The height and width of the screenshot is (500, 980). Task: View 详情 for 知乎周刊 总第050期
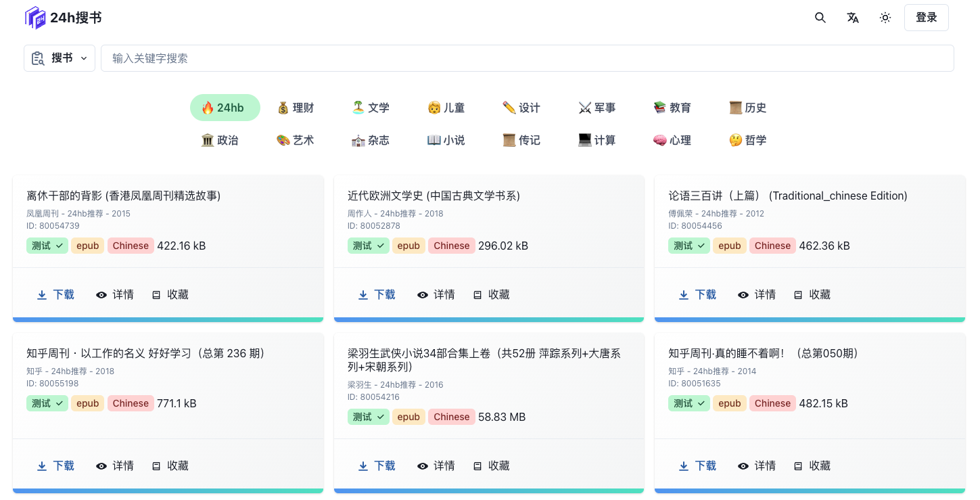pyautogui.click(x=757, y=465)
